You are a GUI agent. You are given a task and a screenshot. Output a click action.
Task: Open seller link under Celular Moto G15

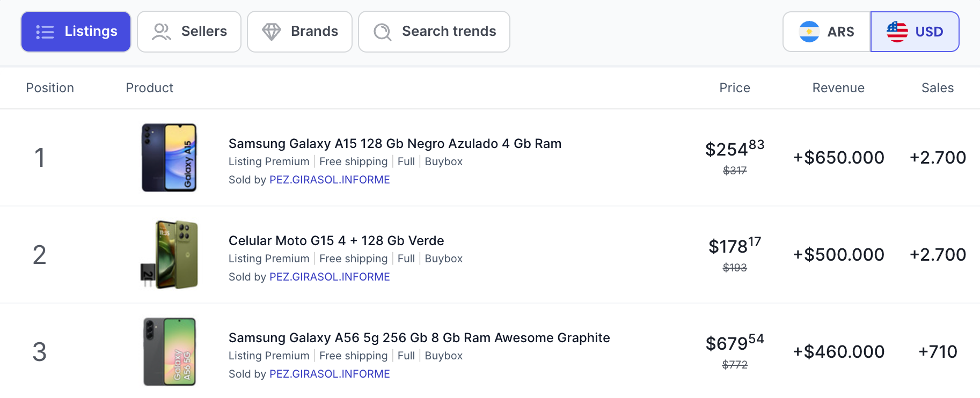pos(330,277)
